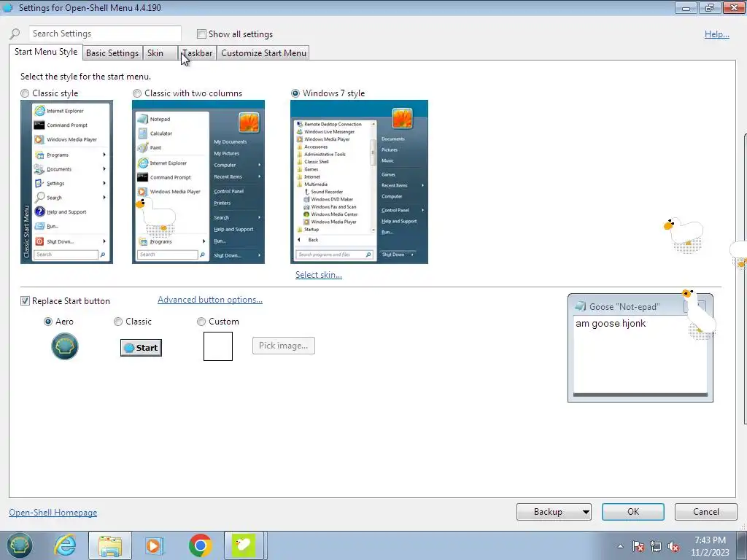Click the muted volume tray icon
This screenshot has height=560, width=747.
(x=673, y=546)
